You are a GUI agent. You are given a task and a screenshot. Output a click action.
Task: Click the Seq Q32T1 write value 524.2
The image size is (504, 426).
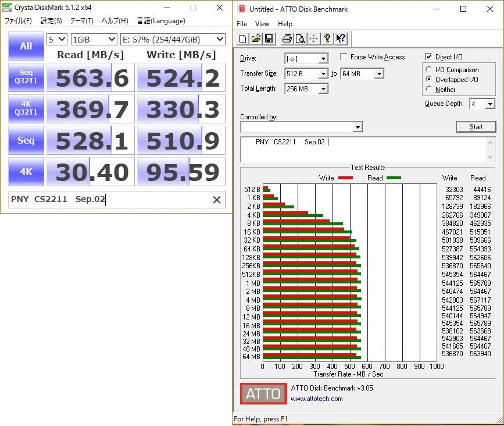click(x=181, y=77)
